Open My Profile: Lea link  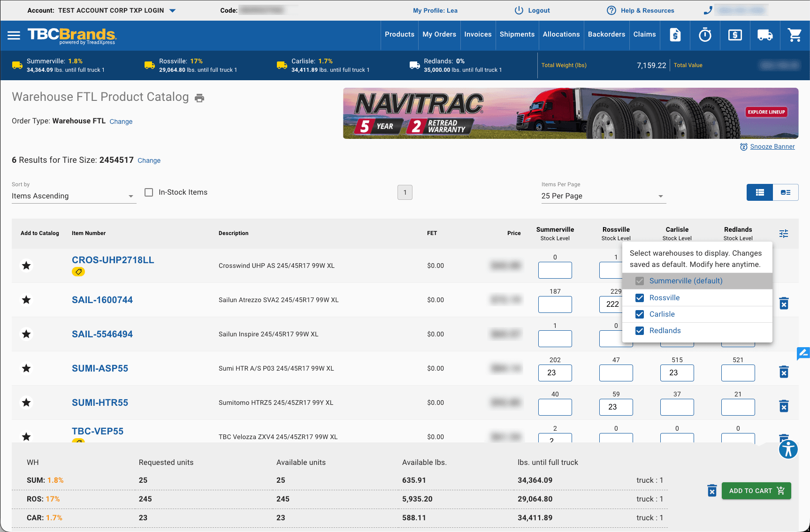click(435, 10)
